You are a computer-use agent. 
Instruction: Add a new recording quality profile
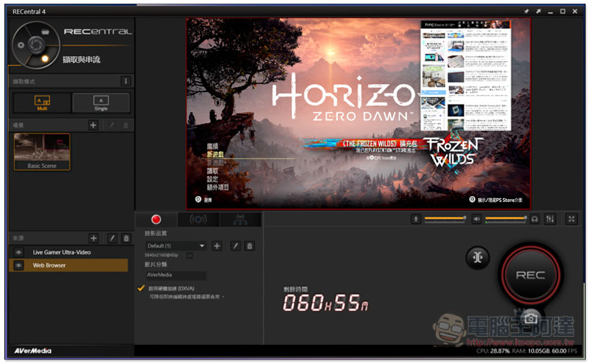click(x=217, y=246)
